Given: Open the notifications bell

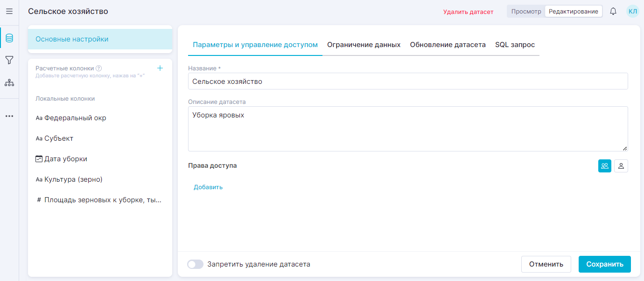Looking at the screenshot, I should 613,11.
